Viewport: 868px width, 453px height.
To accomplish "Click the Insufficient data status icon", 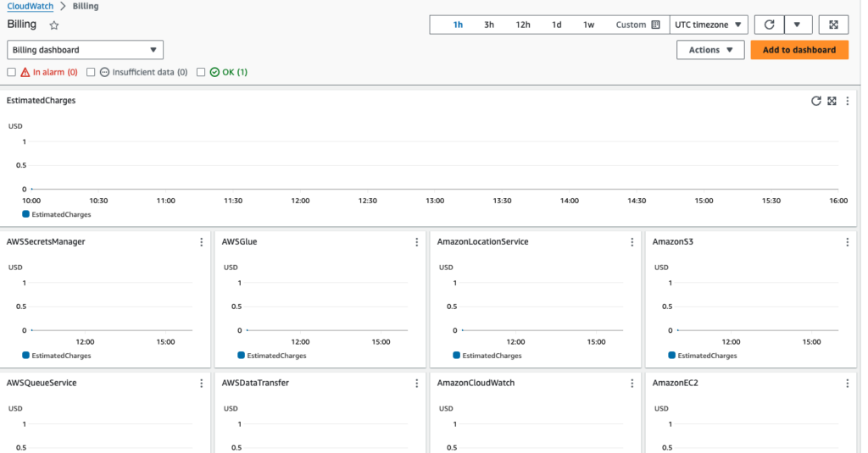I will [x=104, y=72].
